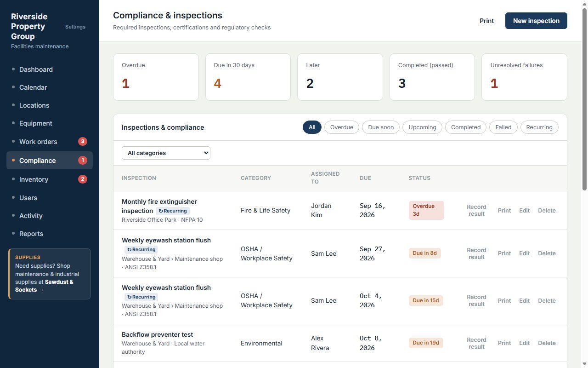Open Work orders in the sidebar
The image size is (588, 368).
tap(50, 142)
